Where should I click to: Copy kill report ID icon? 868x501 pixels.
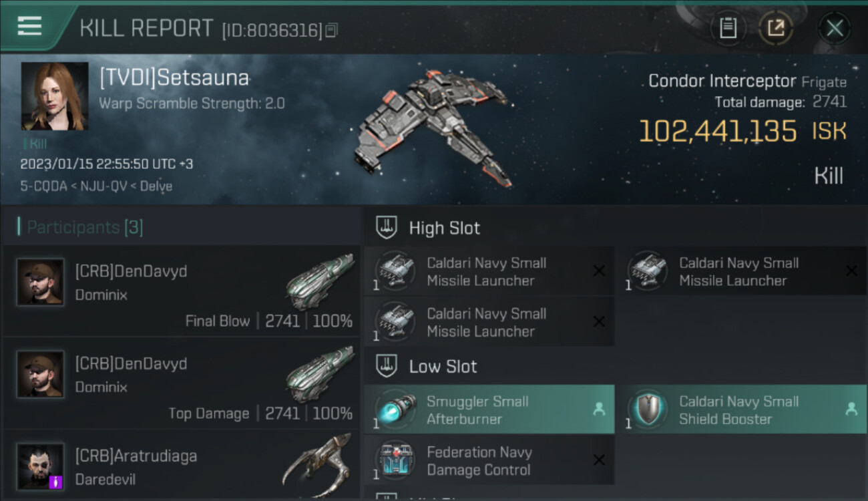click(x=332, y=30)
